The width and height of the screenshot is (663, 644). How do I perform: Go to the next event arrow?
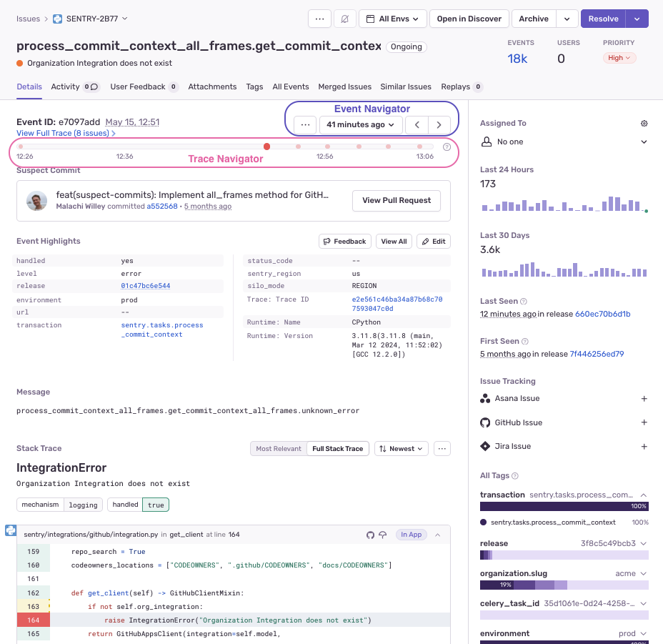[439, 124]
